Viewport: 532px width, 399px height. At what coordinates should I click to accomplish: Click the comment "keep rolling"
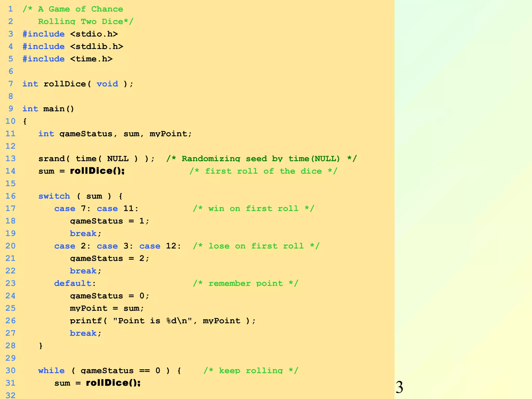(x=251, y=371)
